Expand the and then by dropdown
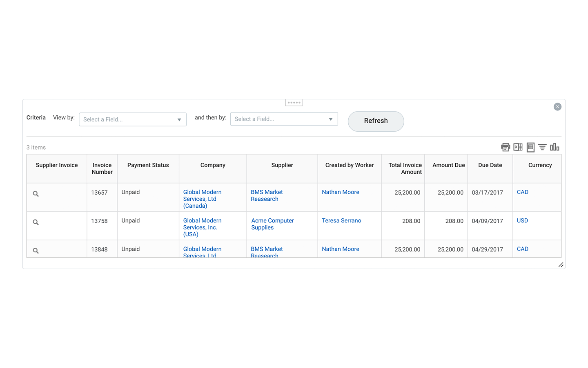The image size is (588, 368). tap(284, 119)
